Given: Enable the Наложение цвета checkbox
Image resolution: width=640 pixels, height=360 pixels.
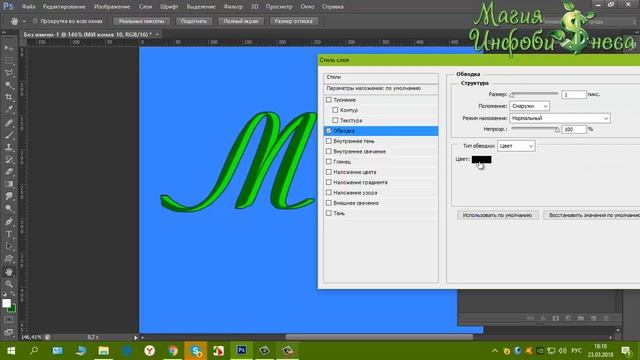Looking at the screenshot, I should [329, 172].
